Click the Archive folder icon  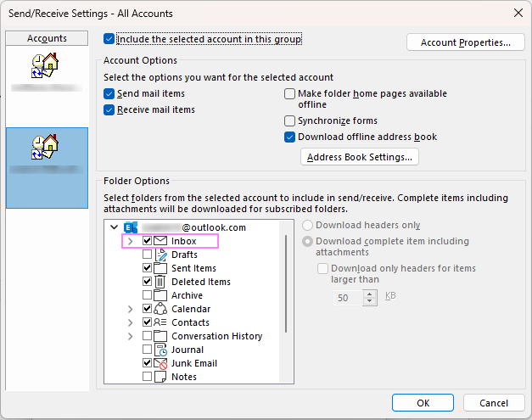(x=160, y=295)
